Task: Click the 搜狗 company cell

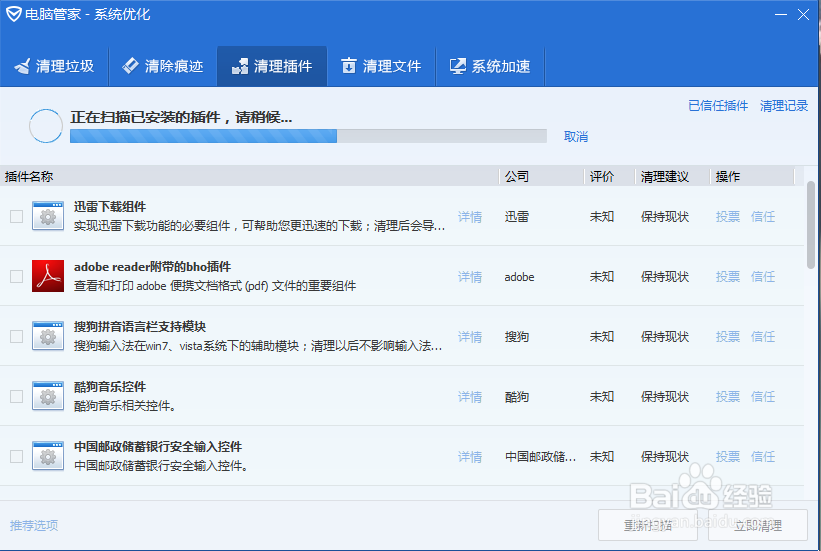Action: pos(517,337)
